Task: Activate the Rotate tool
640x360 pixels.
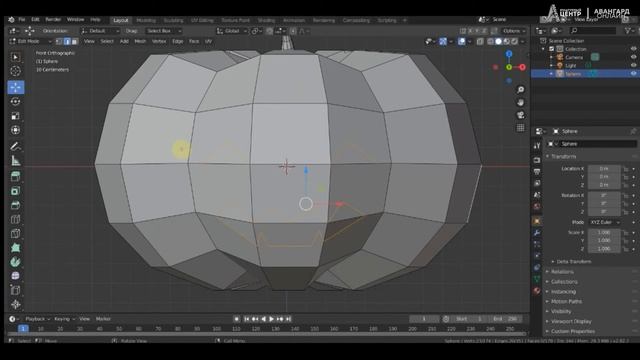Action: coord(16,102)
